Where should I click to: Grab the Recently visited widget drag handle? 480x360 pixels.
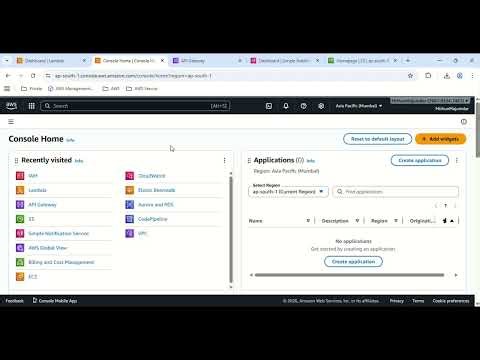16,161
